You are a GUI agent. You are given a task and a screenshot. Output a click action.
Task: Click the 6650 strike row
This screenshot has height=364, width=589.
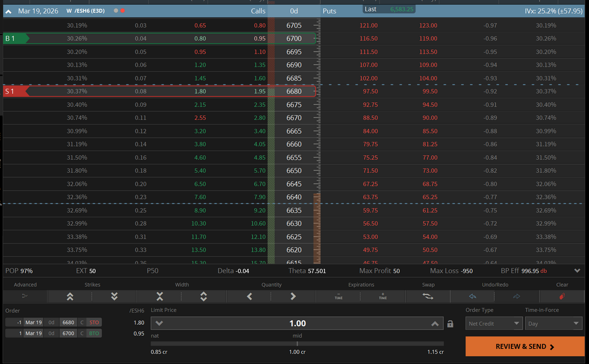294,171
